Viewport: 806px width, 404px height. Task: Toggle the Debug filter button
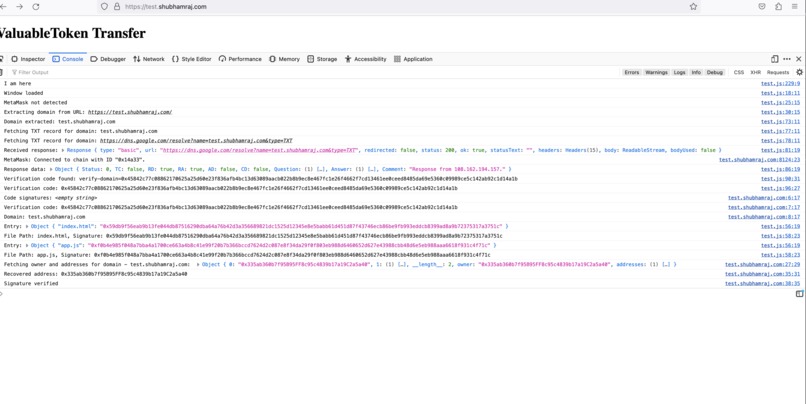click(715, 72)
